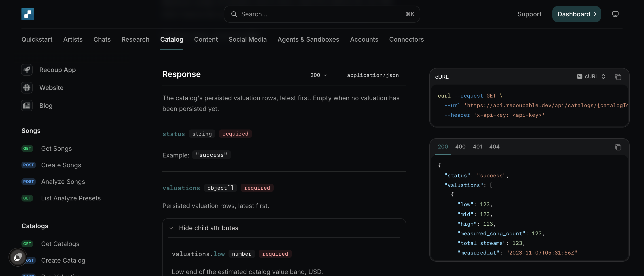Collapse Hide child attributes section

(x=204, y=228)
